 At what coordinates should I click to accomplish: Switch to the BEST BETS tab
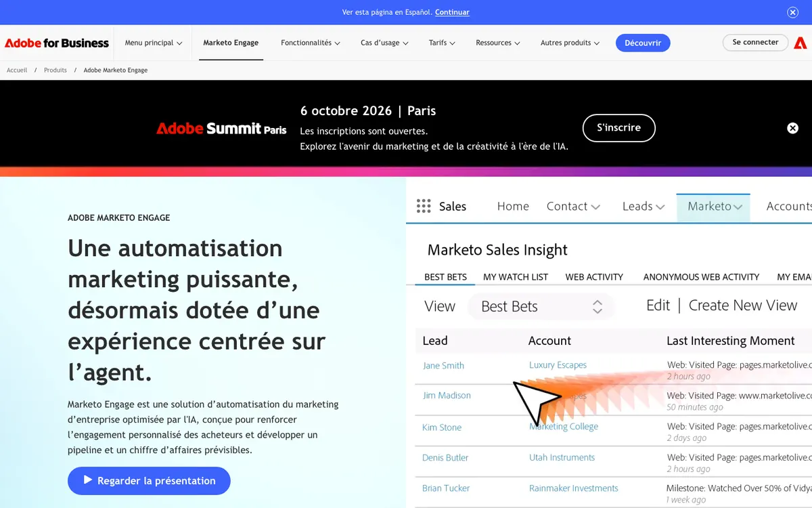click(445, 277)
